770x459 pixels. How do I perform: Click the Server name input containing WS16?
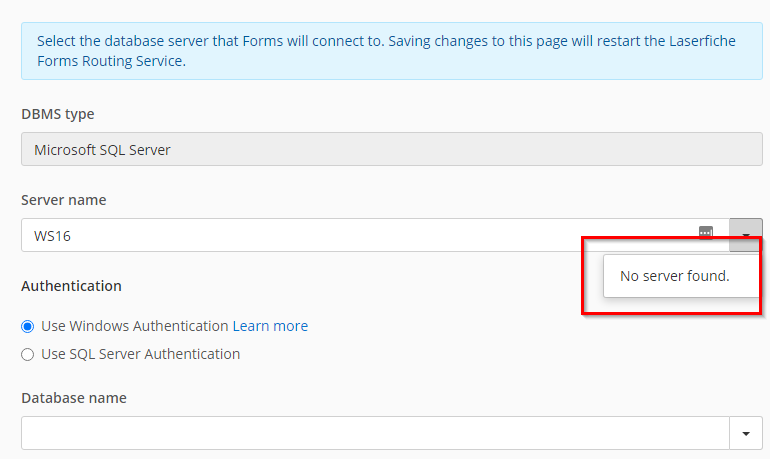(375, 235)
